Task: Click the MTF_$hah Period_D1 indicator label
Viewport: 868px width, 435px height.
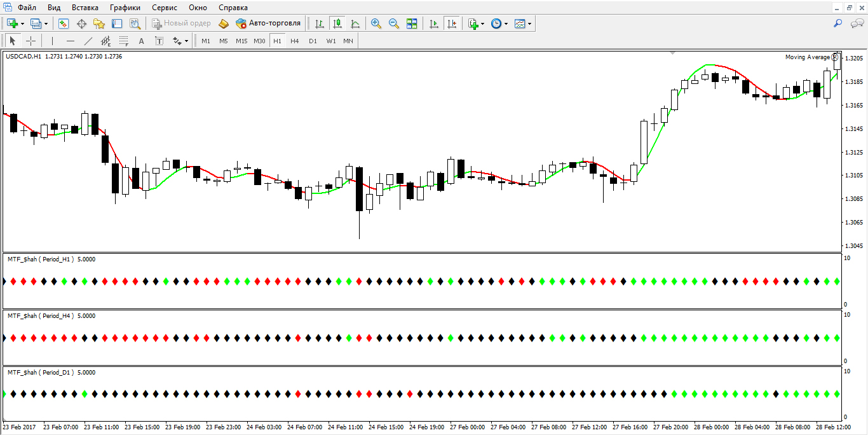Action: click(41, 372)
